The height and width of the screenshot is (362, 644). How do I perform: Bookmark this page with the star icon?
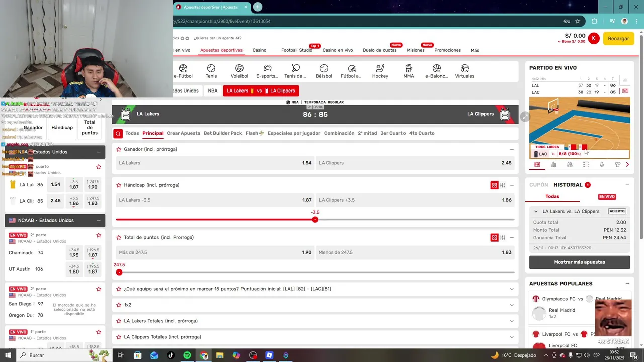(578, 21)
